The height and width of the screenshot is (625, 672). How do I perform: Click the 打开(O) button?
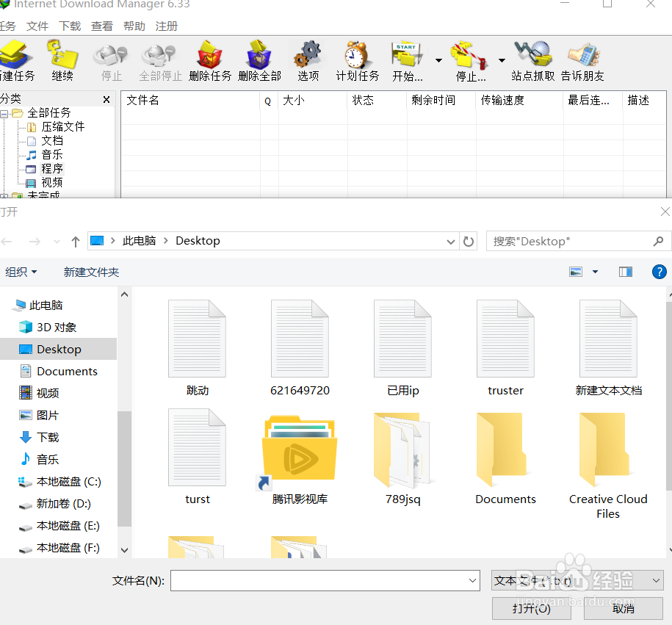[531, 608]
